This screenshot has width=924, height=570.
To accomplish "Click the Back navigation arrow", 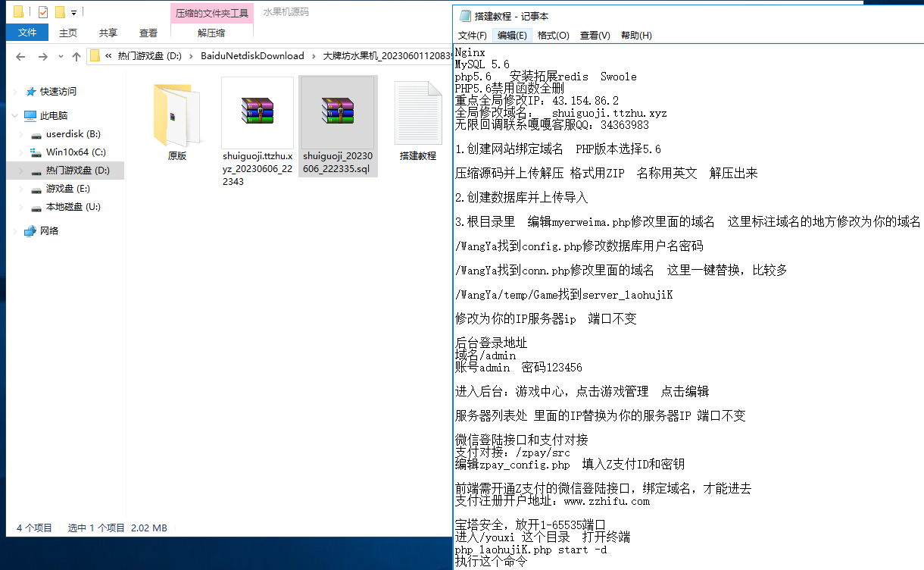I will tap(20, 56).
